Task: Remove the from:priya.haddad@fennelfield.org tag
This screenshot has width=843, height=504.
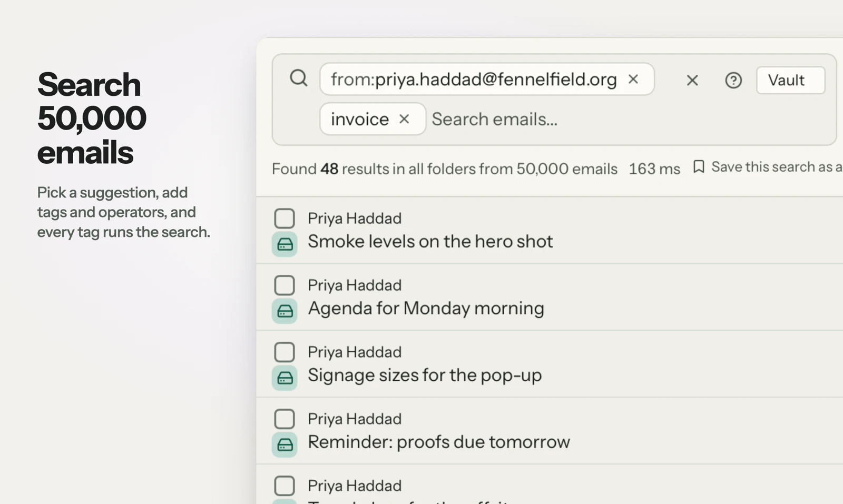Action: (633, 79)
